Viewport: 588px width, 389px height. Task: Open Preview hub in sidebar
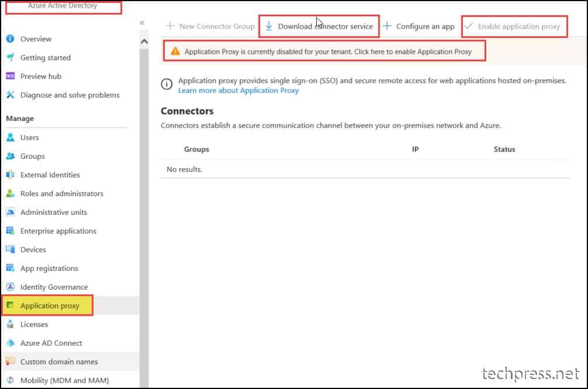(40, 77)
